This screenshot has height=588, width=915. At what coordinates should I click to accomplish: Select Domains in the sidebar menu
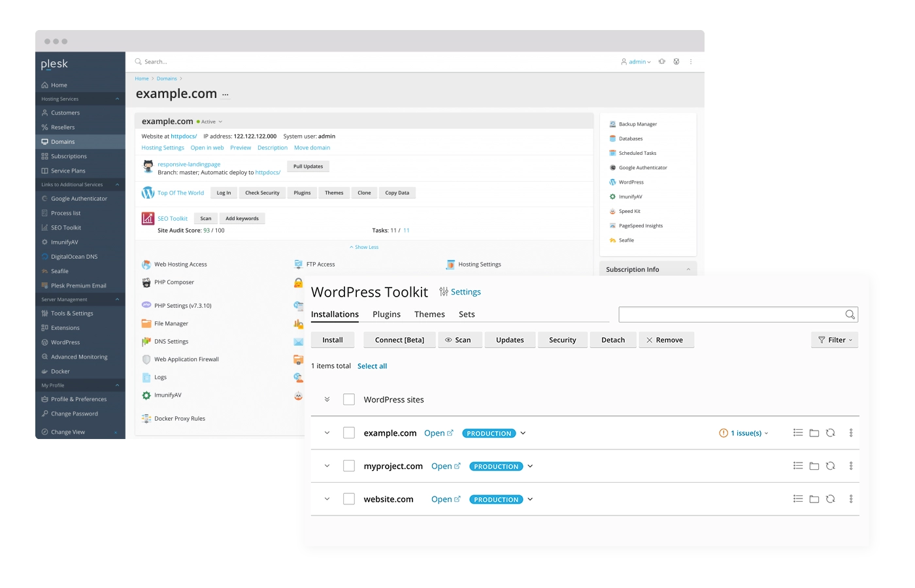point(80,142)
